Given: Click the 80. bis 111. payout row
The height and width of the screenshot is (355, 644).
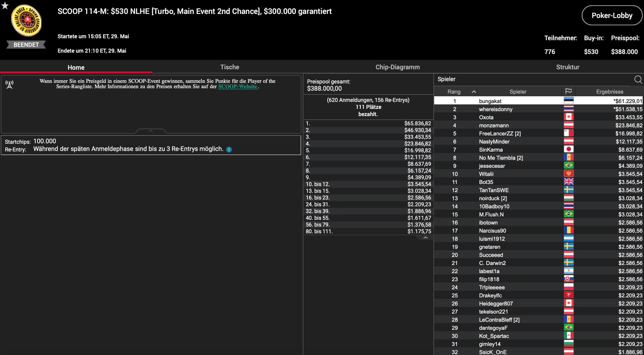Looking at the screenshot, I should click(x=368, y=231).
